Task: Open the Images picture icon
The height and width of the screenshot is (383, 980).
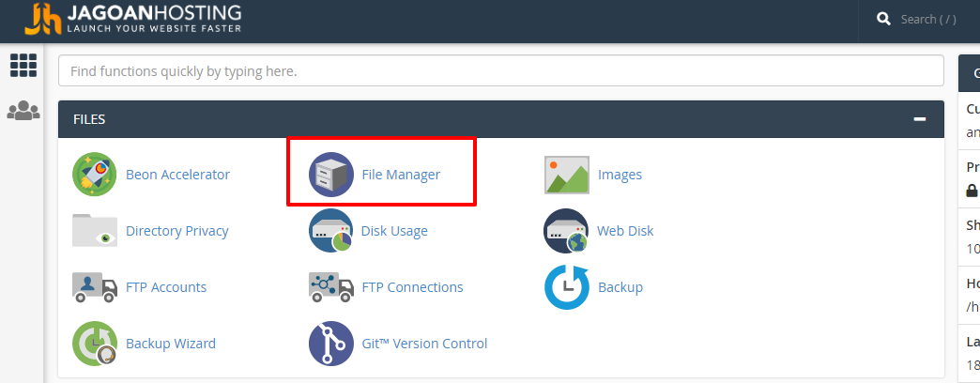Action: pos(567,175)
